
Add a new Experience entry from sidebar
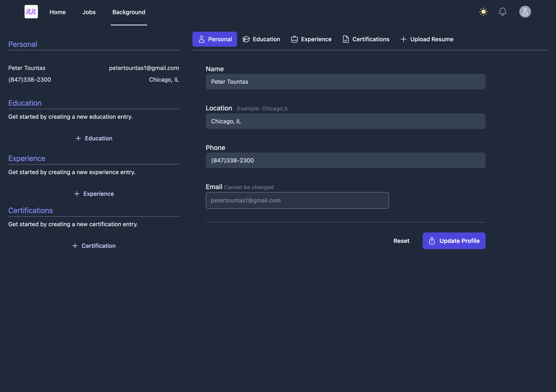[x=94, y=194]
